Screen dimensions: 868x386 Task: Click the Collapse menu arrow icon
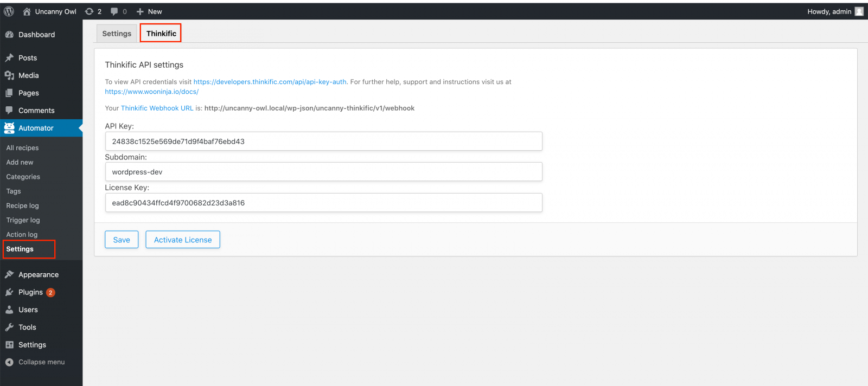pyautogui.click(x=9, y=362)
